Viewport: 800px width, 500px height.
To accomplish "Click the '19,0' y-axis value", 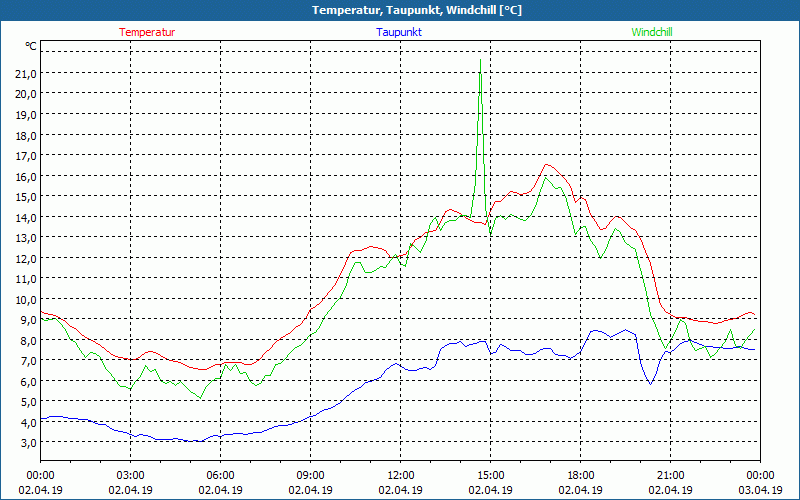I will click(x=26, y=115).
